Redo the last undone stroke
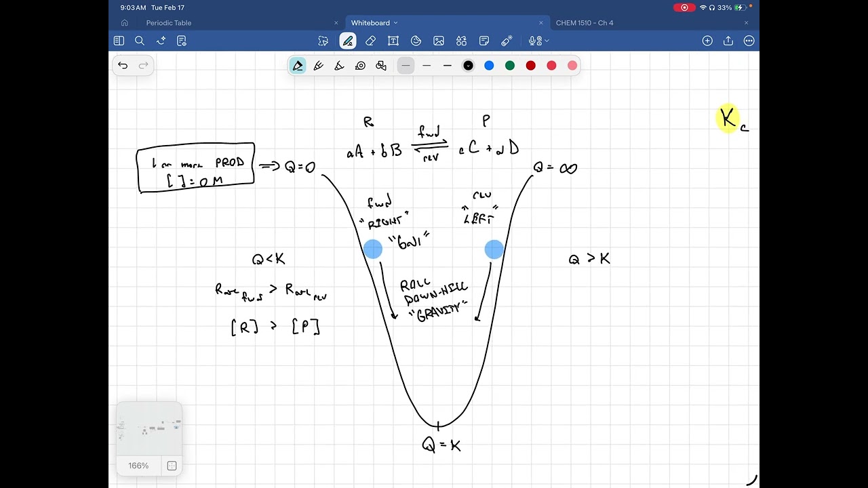The height and width of the screenshot is (488, 868). coord(143,66)
